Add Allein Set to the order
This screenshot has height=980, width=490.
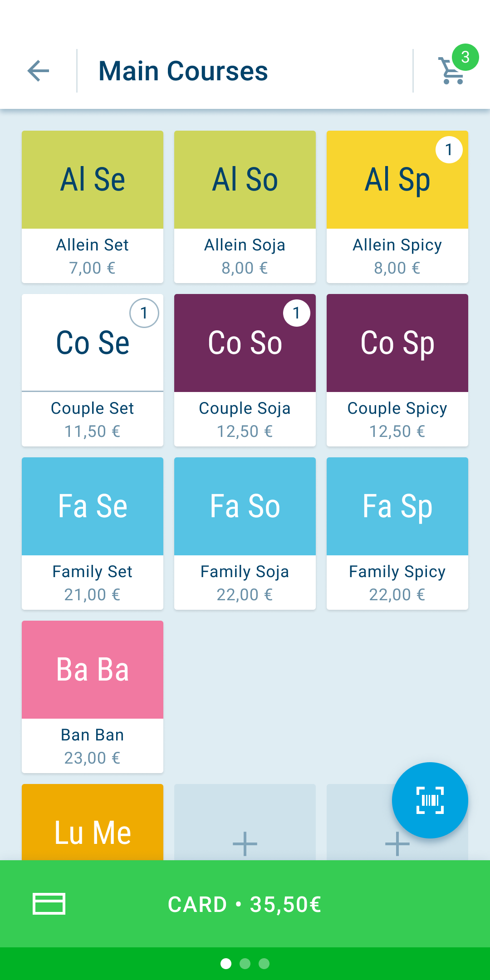[x=93, y=206]
